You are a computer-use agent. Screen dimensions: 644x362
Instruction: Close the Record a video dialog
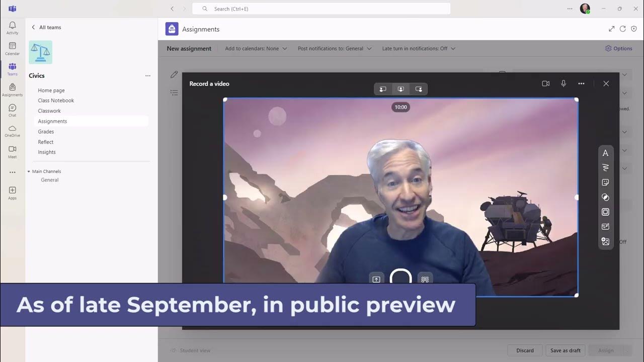[x=606, y=83]
